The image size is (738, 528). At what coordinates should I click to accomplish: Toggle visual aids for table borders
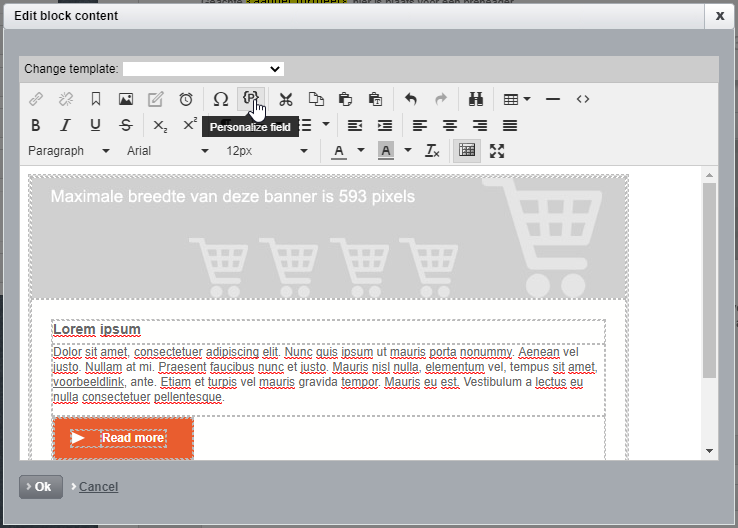pyautogui.click(x=466, y=151)
